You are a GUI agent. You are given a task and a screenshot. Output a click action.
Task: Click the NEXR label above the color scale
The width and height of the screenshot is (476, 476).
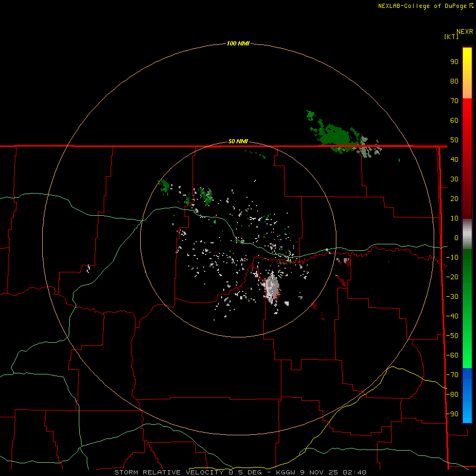465,32
